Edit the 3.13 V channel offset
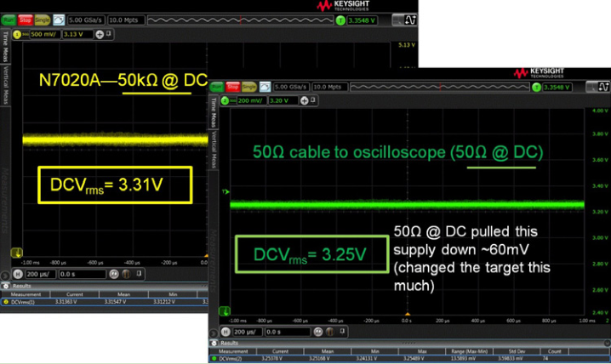 (77, 34)
